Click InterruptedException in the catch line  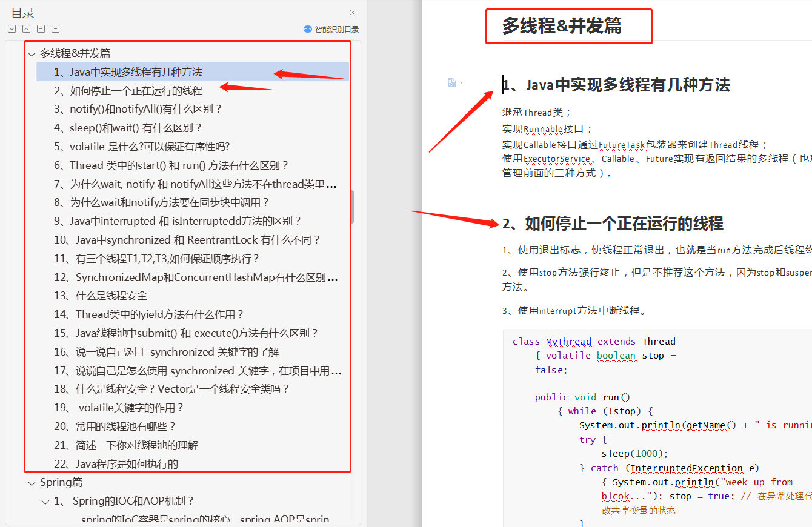tap(687, 468)
